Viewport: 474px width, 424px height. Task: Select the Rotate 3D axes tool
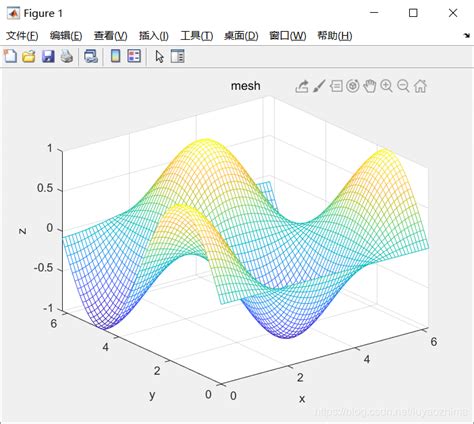click(353, 86)
